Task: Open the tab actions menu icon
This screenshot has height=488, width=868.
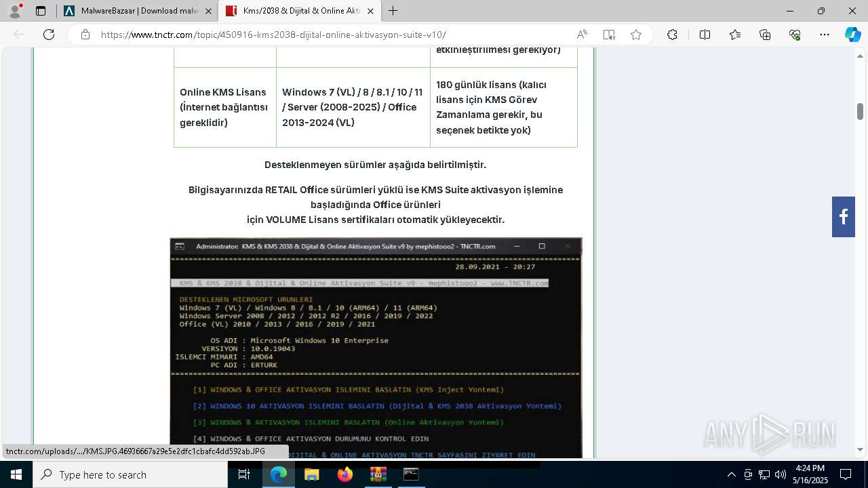Action: click(41, 11)
